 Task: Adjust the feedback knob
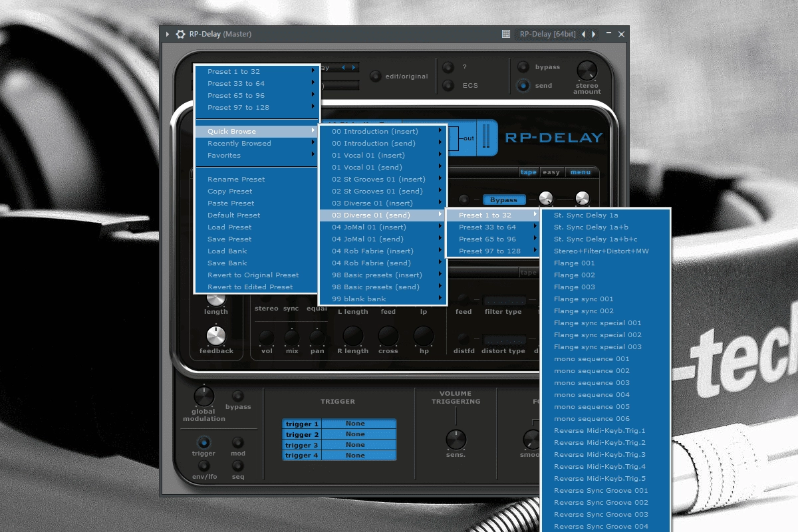215,335
